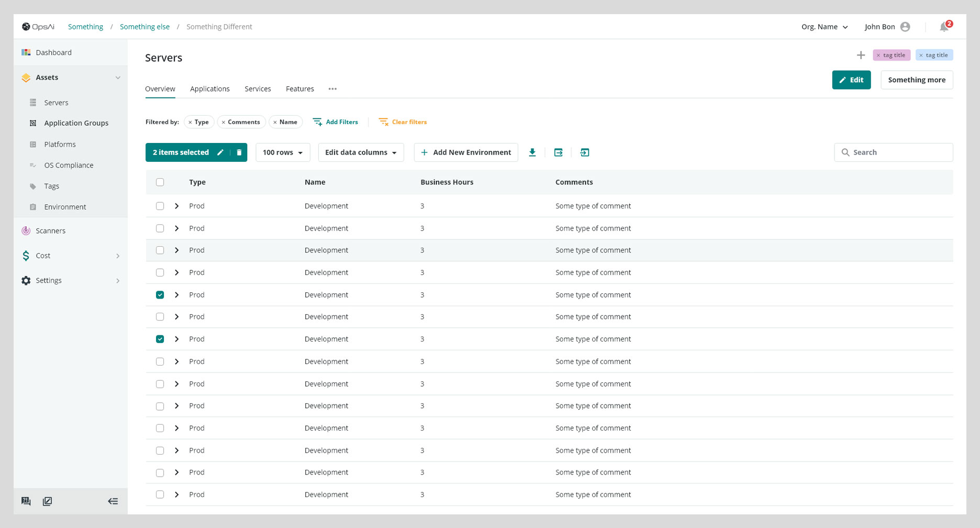The image size is (980, 528).
Task: Open the chat feedback icon at sidebar bottom
Action: click(26, 501)
